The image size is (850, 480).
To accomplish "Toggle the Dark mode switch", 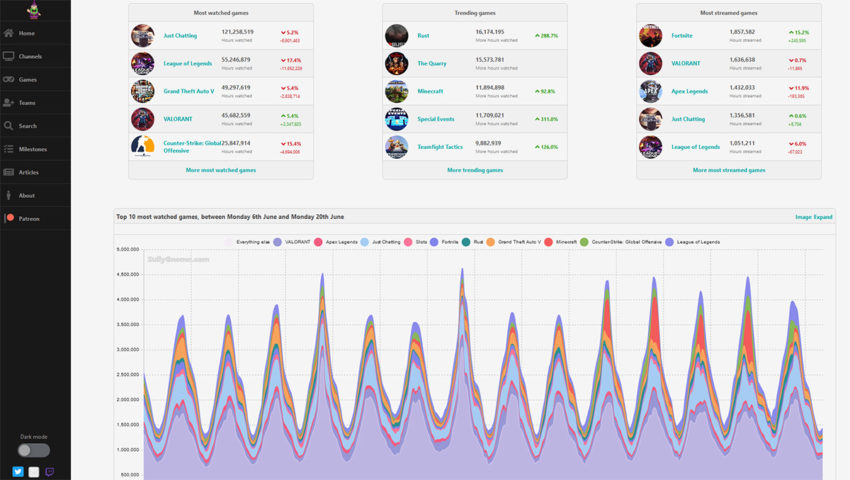I will (33, 450).
